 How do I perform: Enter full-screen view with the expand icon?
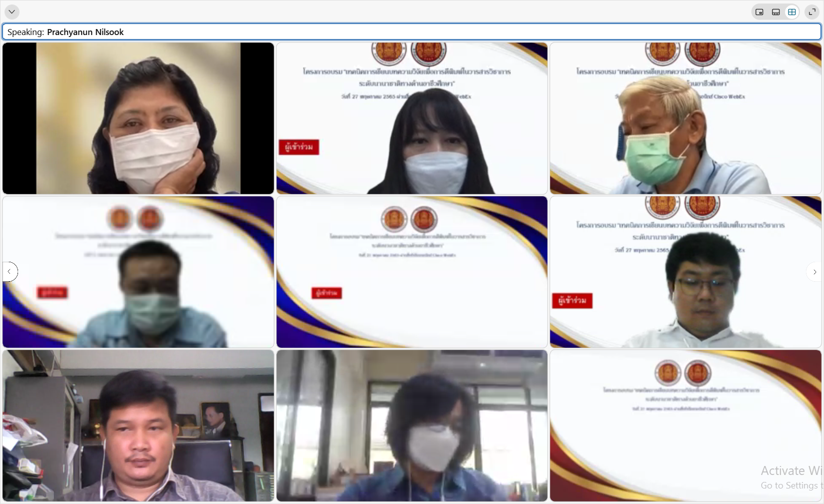tap(812, 12)
